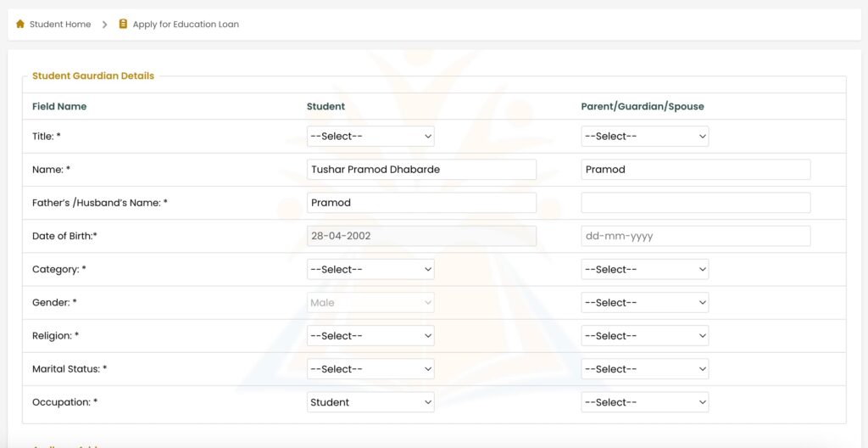Expand the student Category dropdown
Viewport: 868px width, 448px height.
pyautogui.click(x=370, y=270)
